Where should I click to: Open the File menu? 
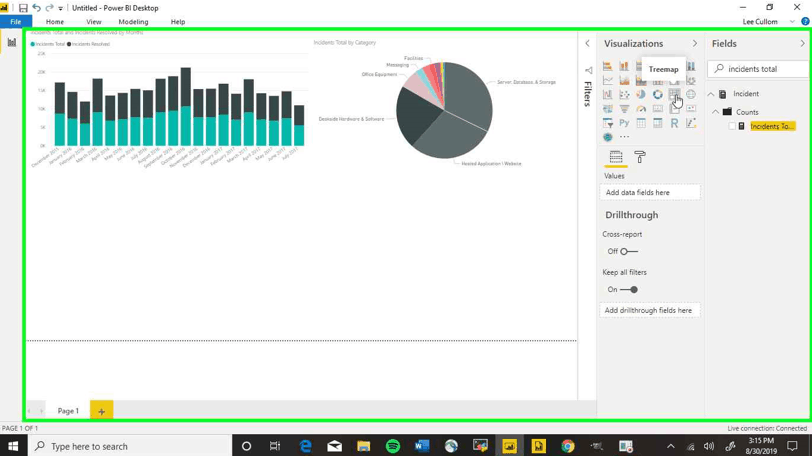coord(16,22)
